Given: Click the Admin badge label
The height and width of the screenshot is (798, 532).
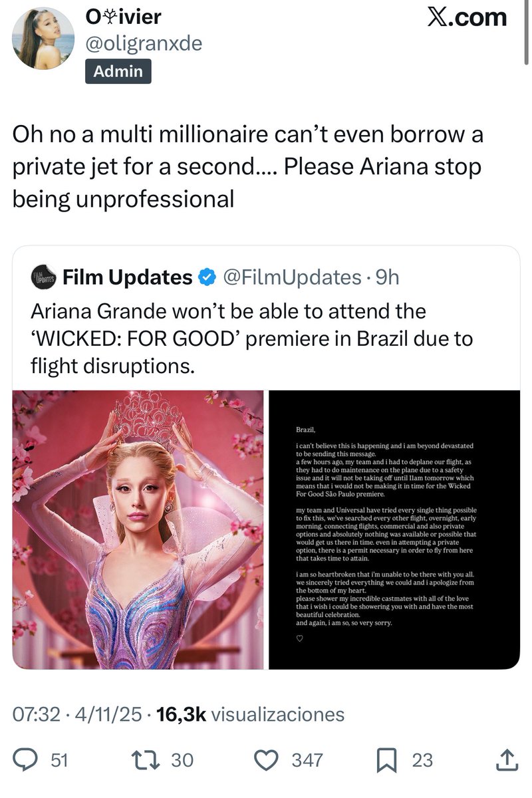Looking at the screenshot, I should coord(118,71).
